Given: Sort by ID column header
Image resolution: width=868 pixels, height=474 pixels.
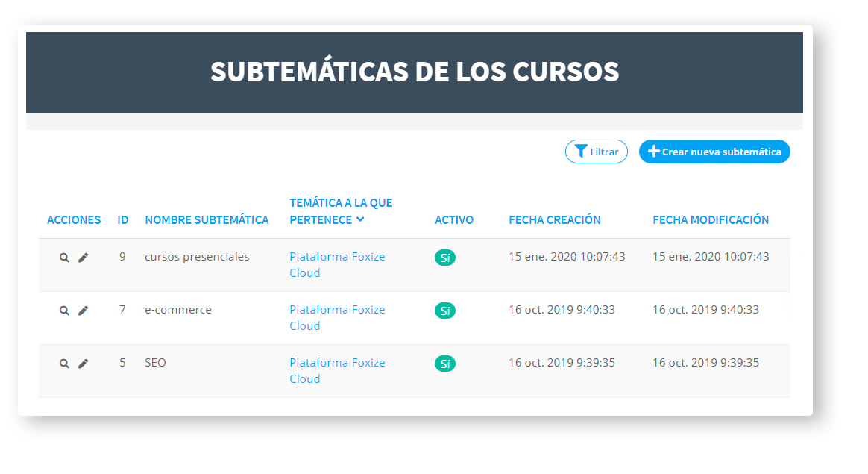Looking at the screenshot, I should point(123,220).
